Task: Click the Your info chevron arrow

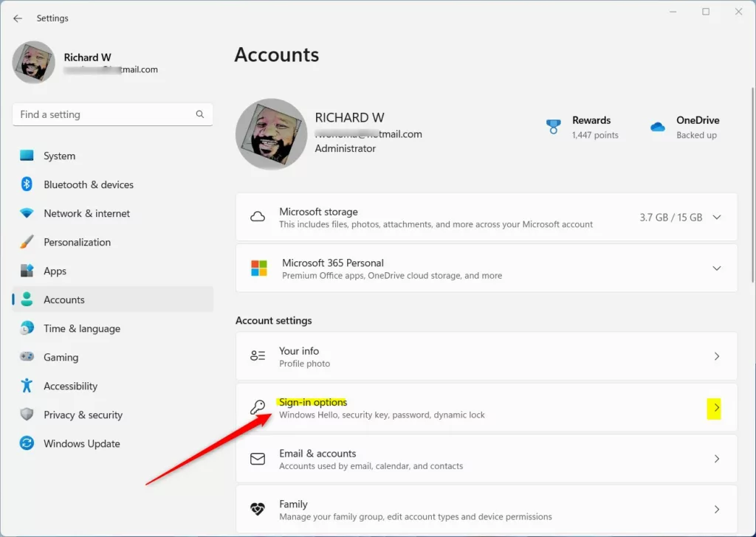Action: coord(716,356)
